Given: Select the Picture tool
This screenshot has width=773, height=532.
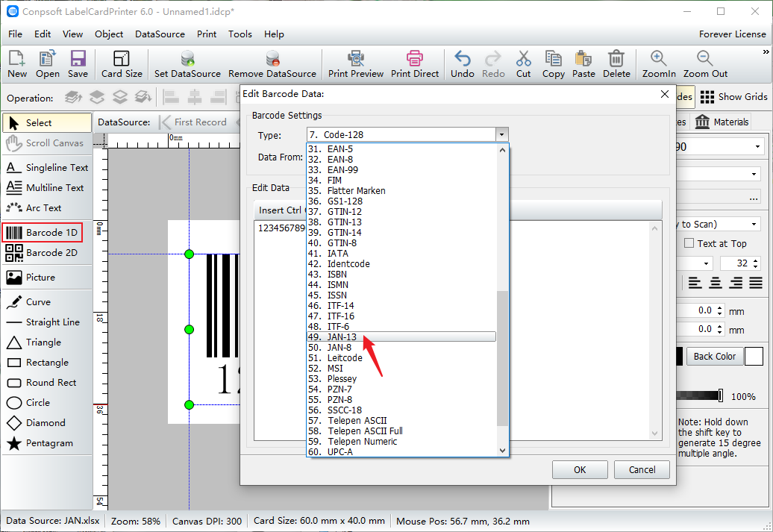Looking at the screenshot, I should [x=47, y=277].
